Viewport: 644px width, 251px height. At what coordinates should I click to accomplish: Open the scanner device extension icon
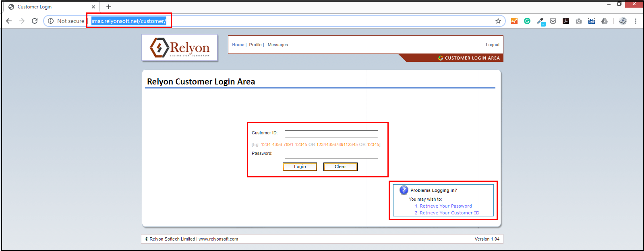tap(623, 21)
